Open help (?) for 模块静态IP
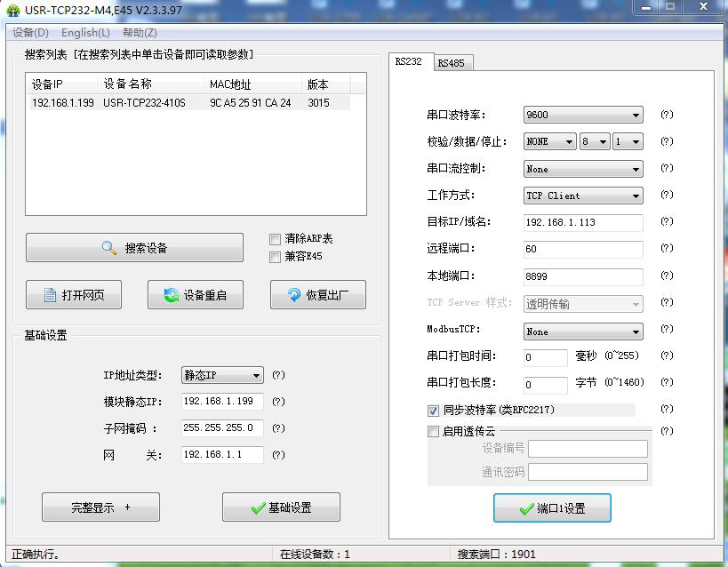Screen dimensions: 728x567 click(x=278, y=401)
